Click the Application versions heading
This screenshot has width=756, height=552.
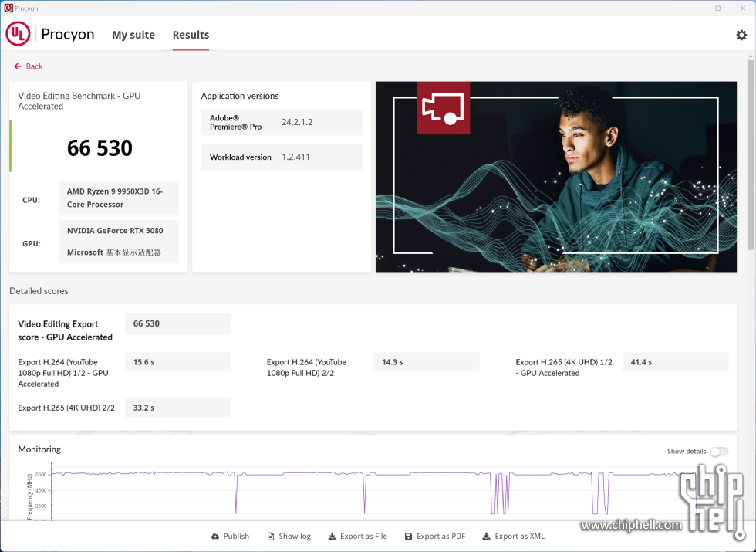point(240,96)
